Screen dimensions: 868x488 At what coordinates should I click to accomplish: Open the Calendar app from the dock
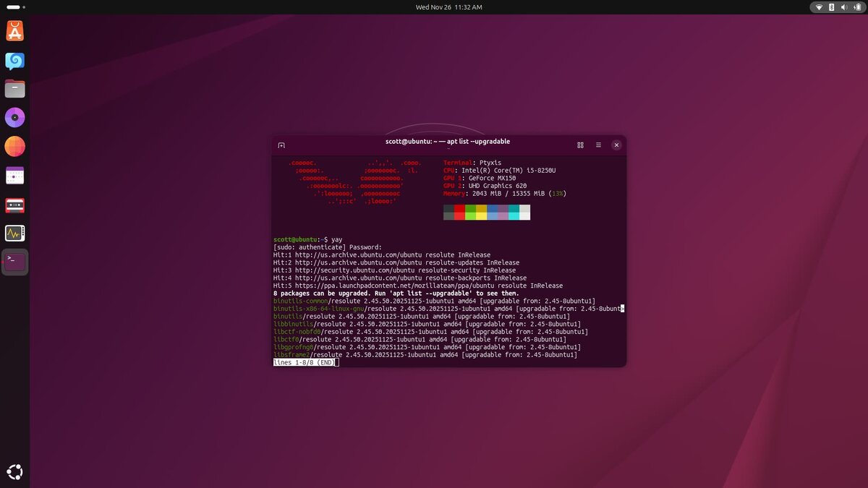(14, 175)
